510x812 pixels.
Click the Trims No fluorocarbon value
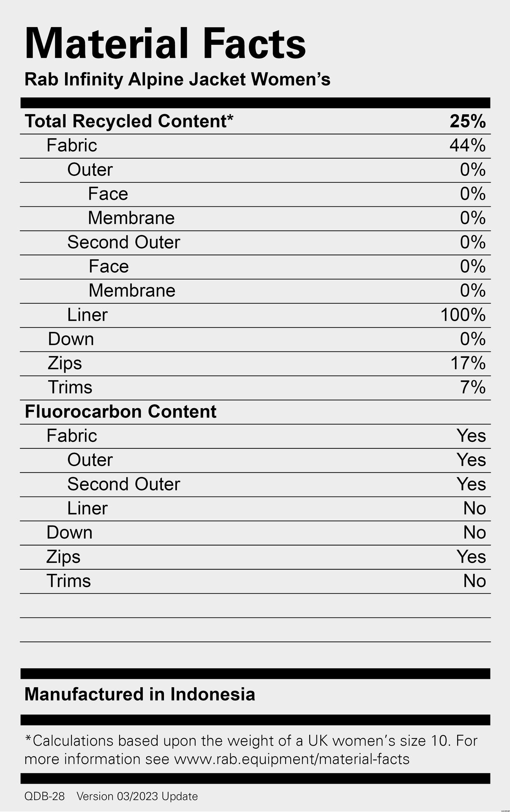click(475, 581)
